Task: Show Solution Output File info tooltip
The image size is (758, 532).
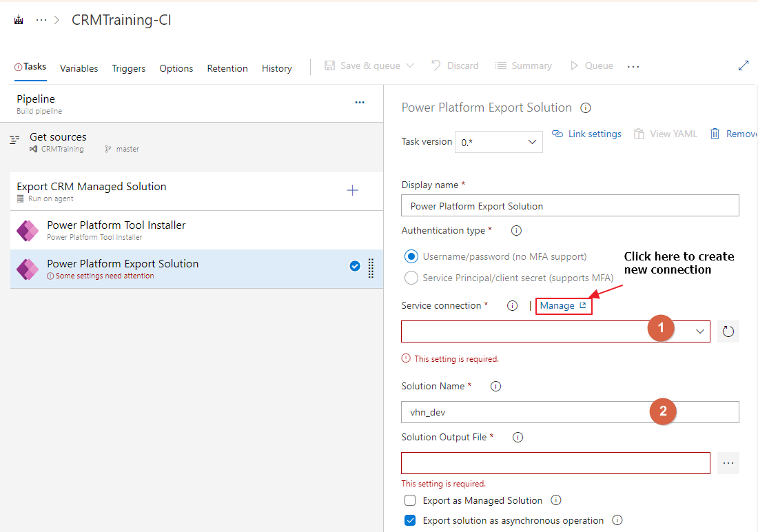Action: coord(518,437)
